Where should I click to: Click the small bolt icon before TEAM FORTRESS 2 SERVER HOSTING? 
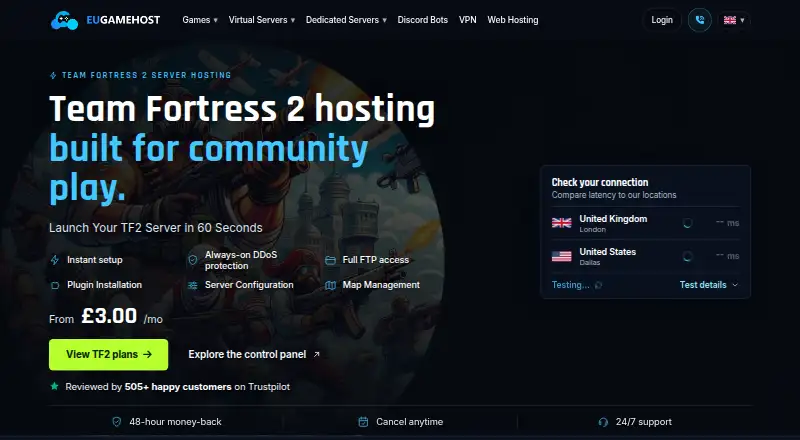[x=53, y=76]
